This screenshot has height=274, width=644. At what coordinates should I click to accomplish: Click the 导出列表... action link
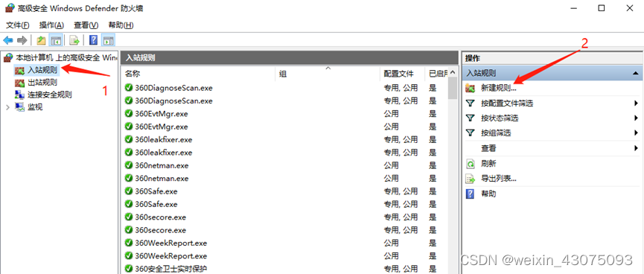[499, 179]
